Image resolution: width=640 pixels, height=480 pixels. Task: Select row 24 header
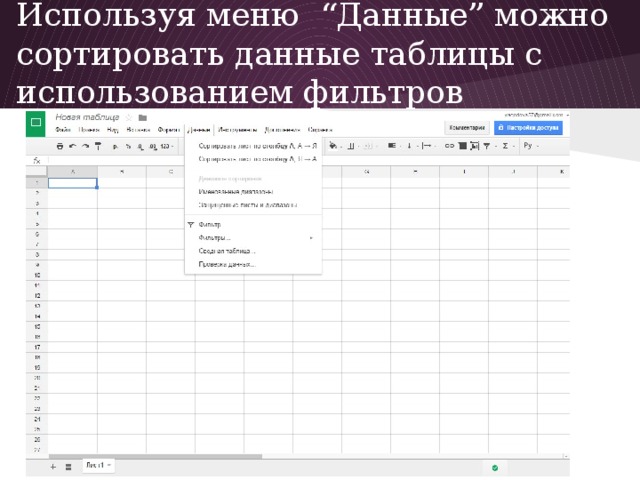coord(37,419)
